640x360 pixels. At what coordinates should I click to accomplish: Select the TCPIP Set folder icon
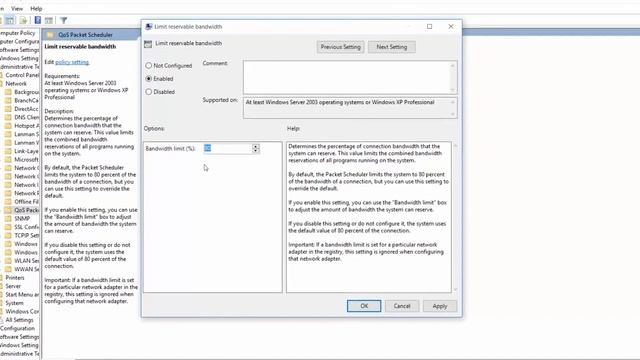8,236
